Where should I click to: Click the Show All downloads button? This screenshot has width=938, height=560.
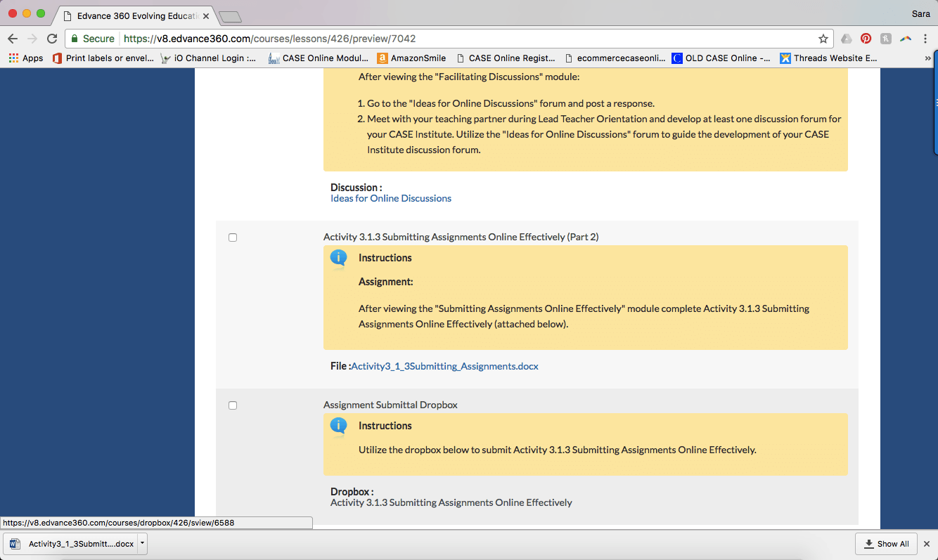[886, 544]
